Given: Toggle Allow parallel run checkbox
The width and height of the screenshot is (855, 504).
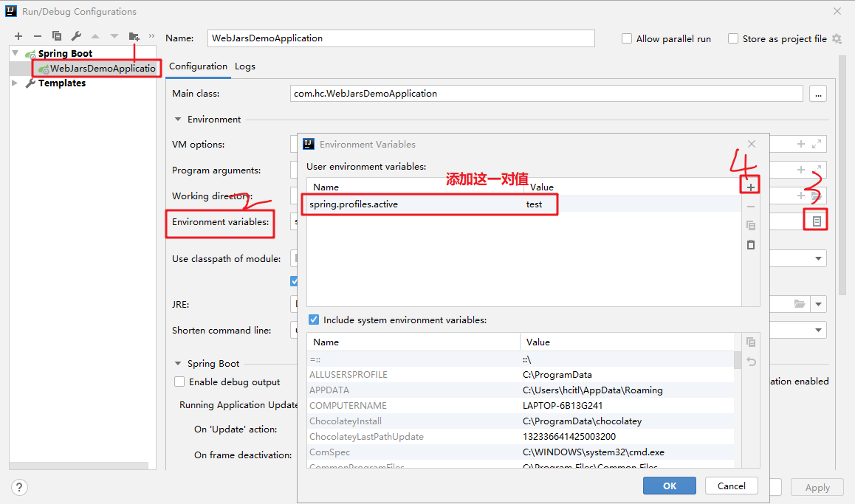Looking at the screenshot, I should (627, 38).
